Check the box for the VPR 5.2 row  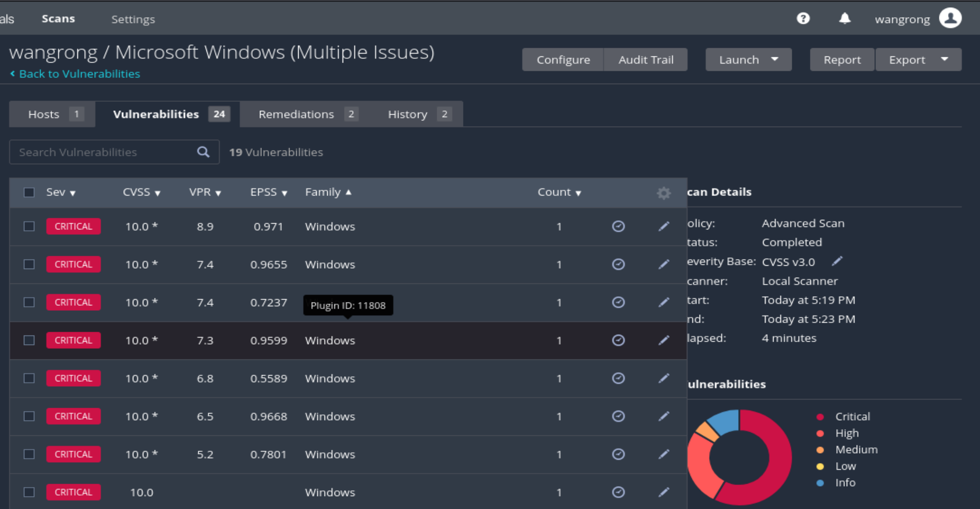pyautogui.click(x=29, y=454)
